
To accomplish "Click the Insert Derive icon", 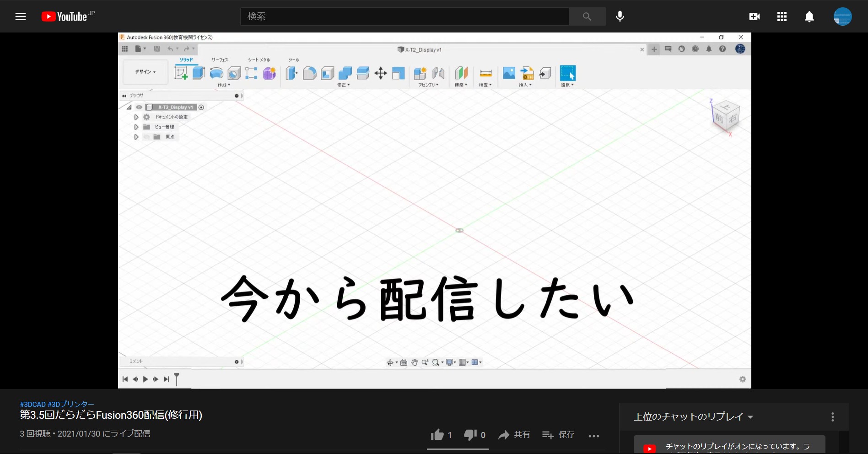I will click(545, 73).
